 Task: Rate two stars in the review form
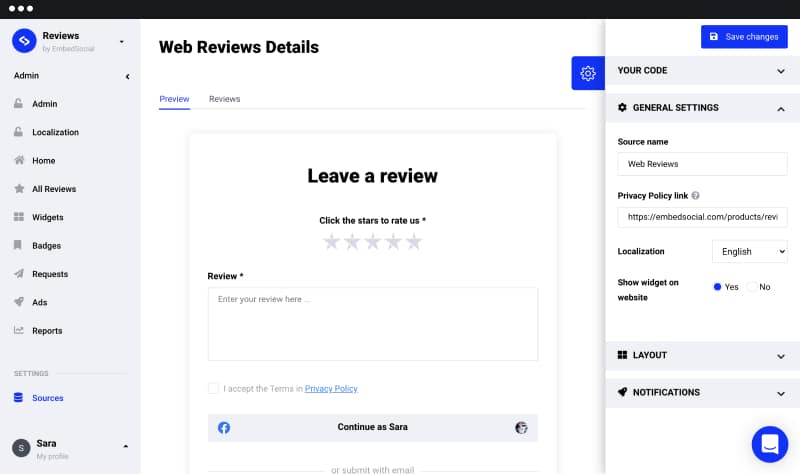[x=352, y=241]
